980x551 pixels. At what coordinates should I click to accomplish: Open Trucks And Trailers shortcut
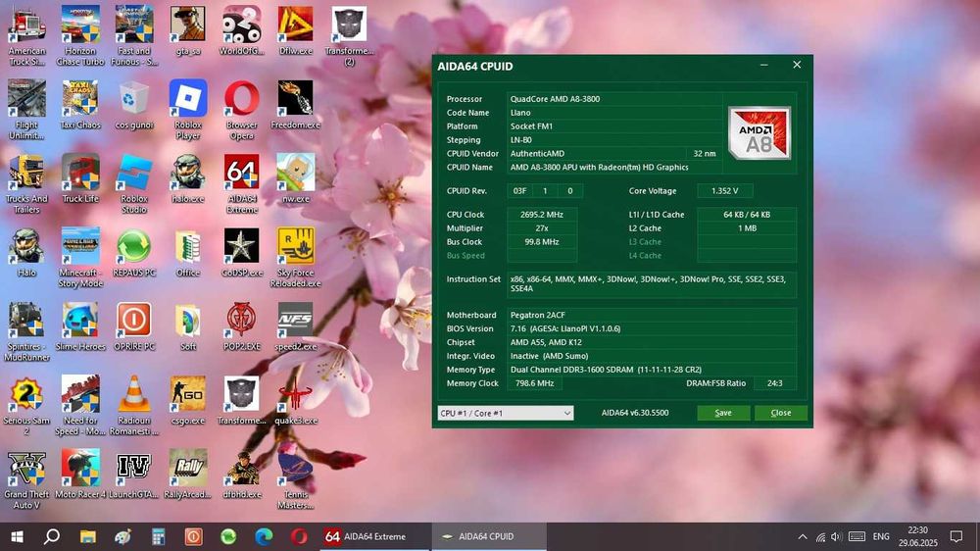26,183
